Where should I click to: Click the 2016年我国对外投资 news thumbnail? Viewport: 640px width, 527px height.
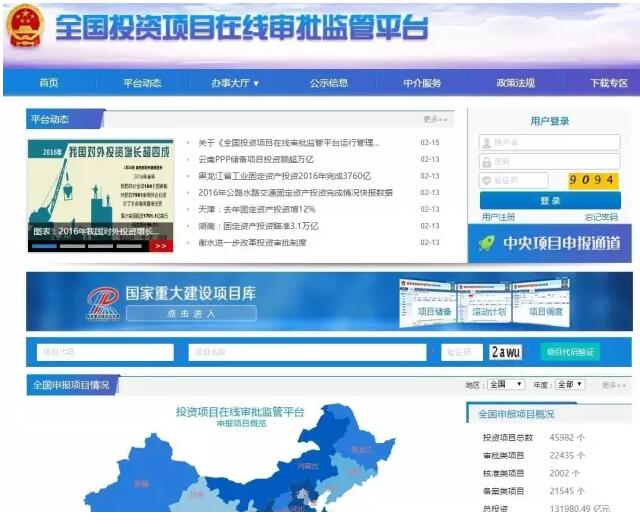point(100,190)
